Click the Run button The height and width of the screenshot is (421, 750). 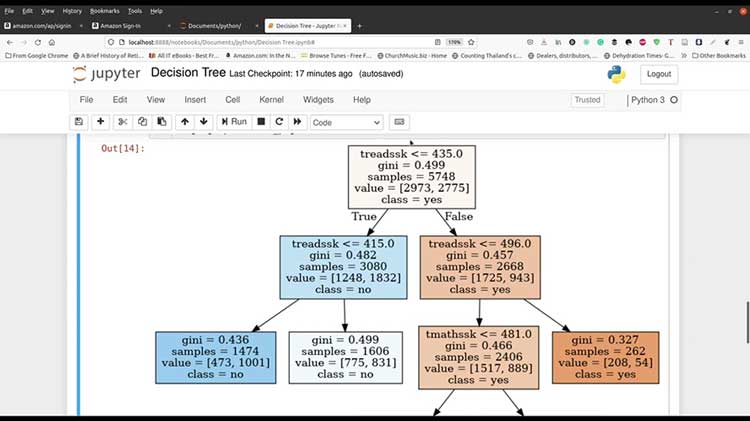pyautogui.click(x=234, y=122)
